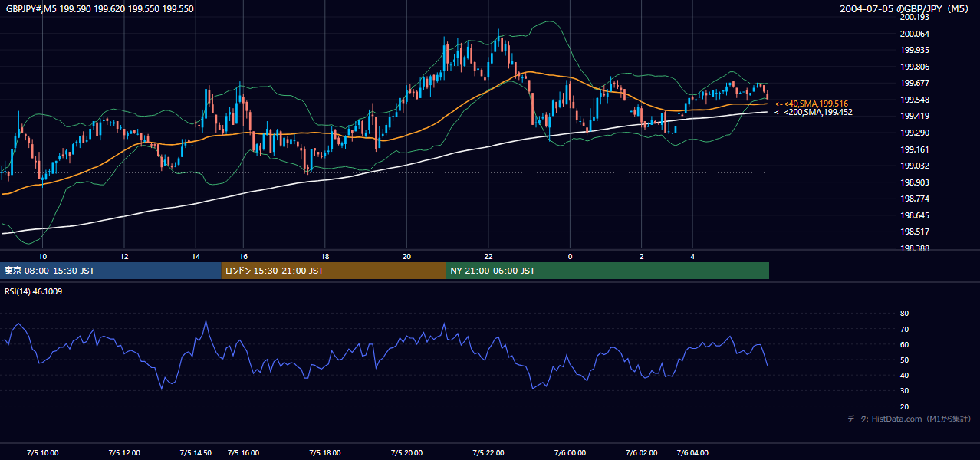Click the hour label 12 under the price chart
The image size is (980, 460).
[x=124, y=256]
